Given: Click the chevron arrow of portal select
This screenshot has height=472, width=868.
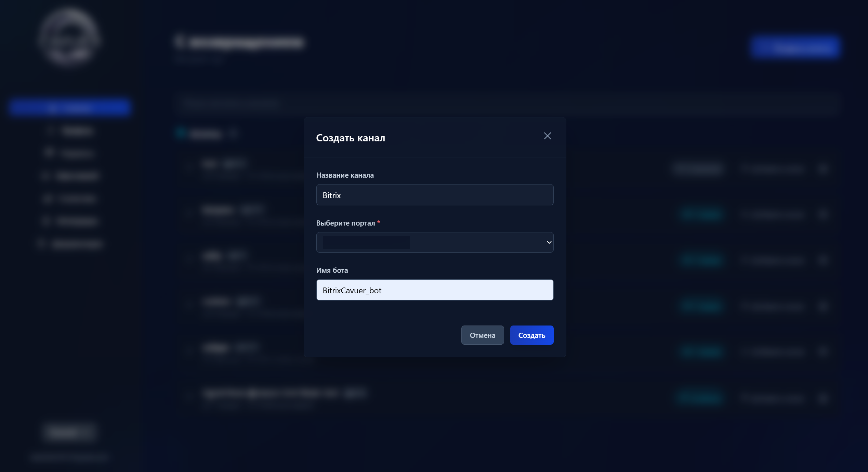Looking at the screenshot, I should 549,242.
